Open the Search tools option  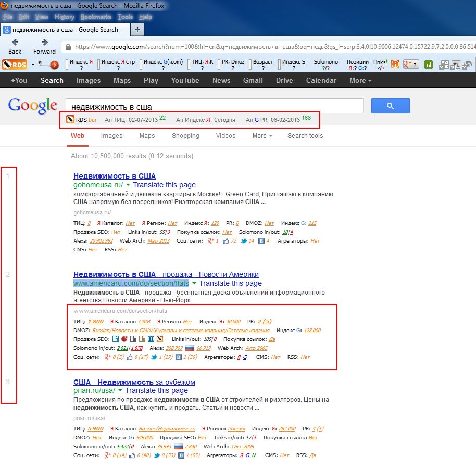[x=305, y=136]
